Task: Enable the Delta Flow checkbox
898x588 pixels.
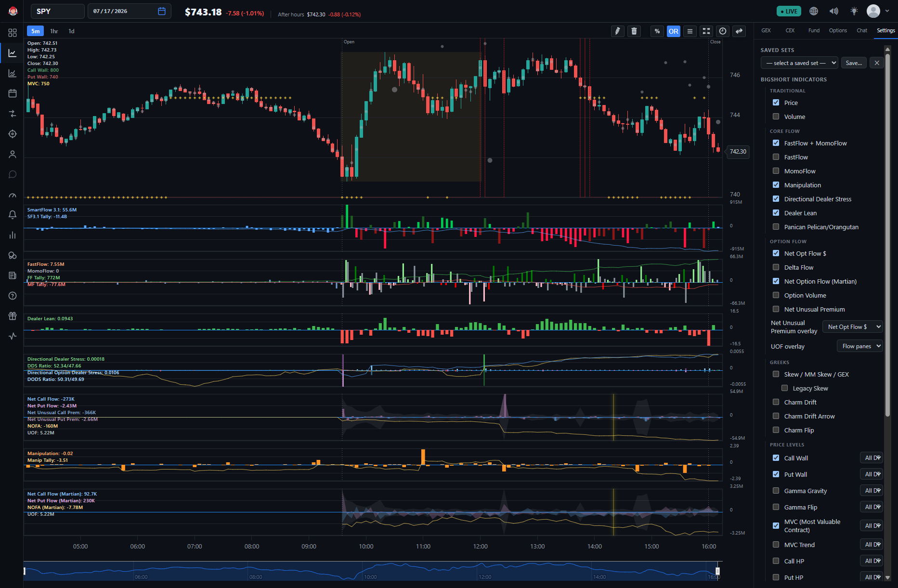Action: (x=776, y=267)
